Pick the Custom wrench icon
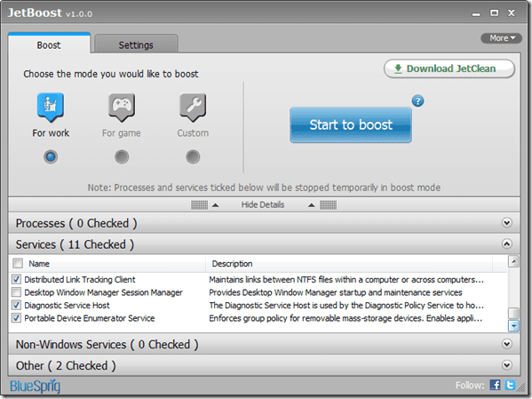This screenshot has width=532, height=399. click(x=193, y=107)
